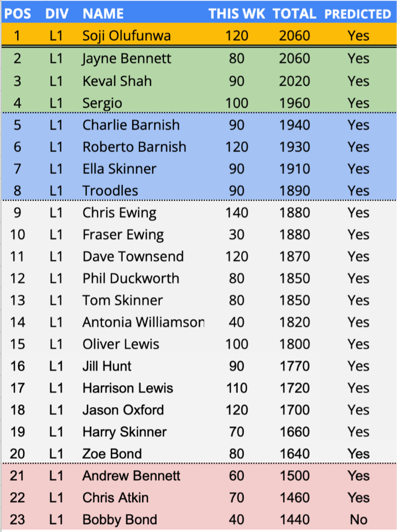The height and width of the screenshot is (532, 397).
Task: Select Keval Shah's total of 2020
Action: pyautogui.click(x=294, y=81)
